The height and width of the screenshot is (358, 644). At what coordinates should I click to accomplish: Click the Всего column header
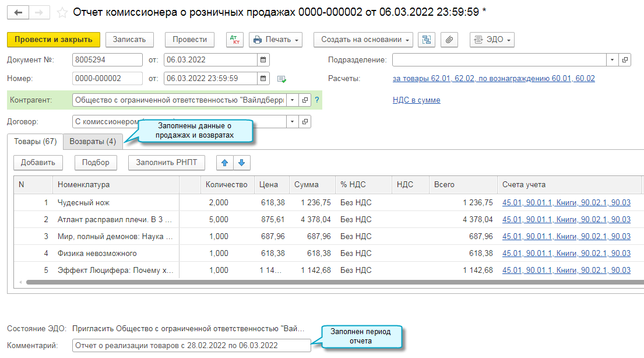463,185
